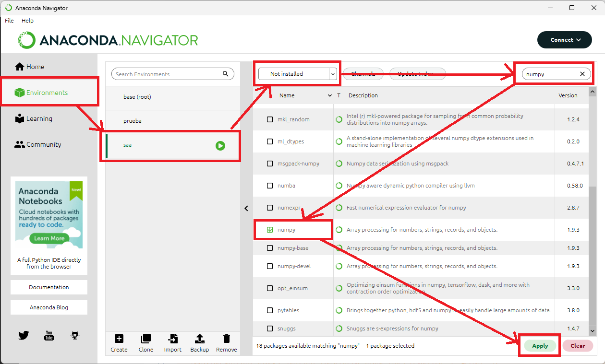Open the Twitter icon link
605x364 pixels.
click(24, 335)
